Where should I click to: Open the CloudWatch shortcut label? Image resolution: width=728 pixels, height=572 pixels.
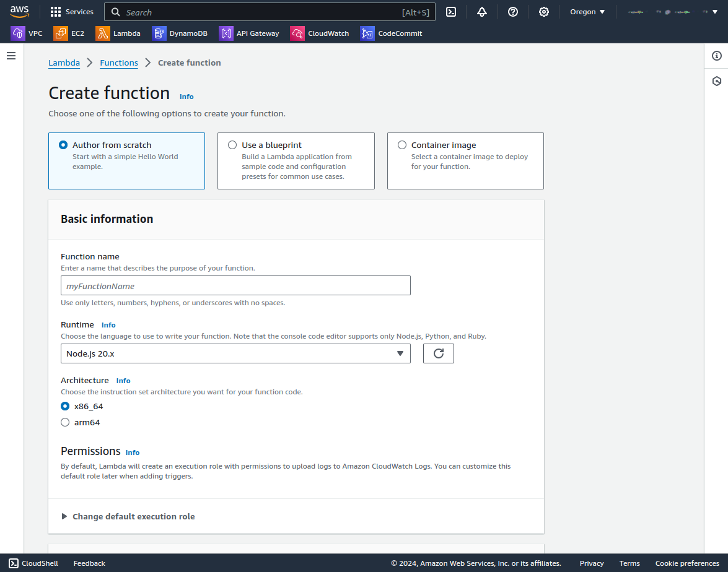pos(328,33)
